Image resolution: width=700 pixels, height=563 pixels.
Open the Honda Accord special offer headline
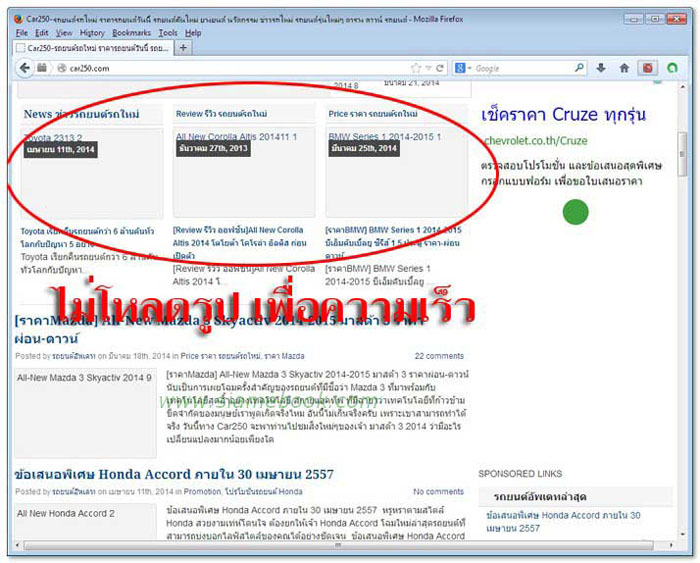click(174, 474)
